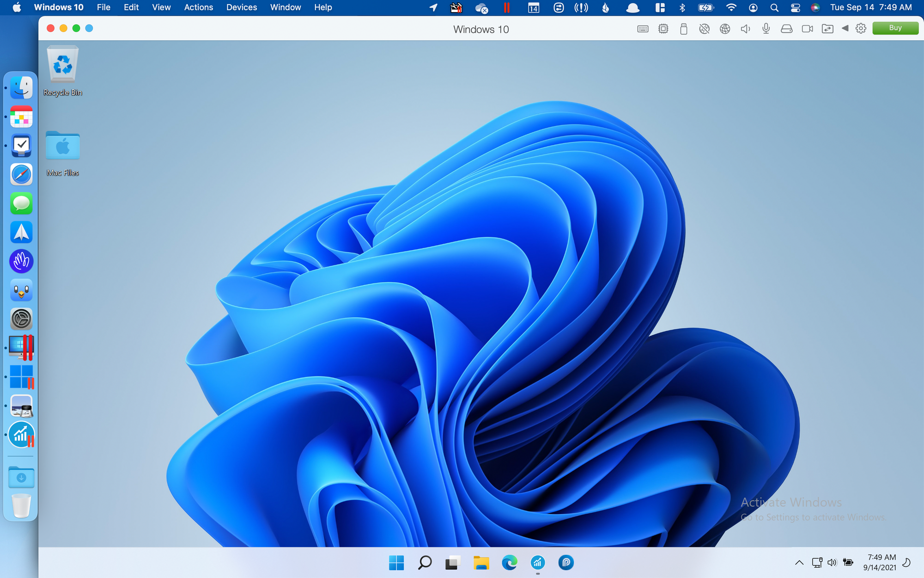Screen dimensions: 924x578
Task: Click the user account menu bar icon
Action: click(x=753, y=7)
